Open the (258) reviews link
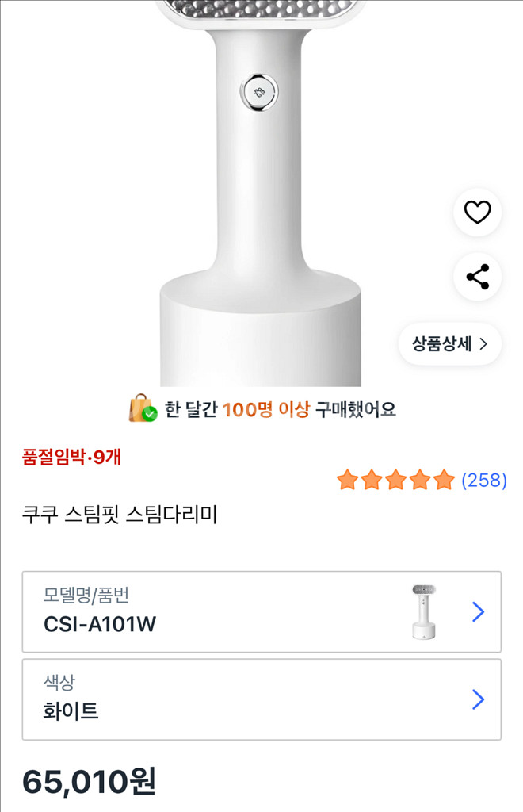Viewport: 523px width, 812px height. [487, 480]
